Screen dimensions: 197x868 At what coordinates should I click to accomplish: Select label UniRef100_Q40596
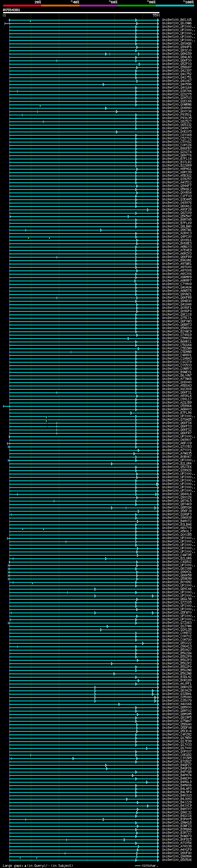pyautogui.click(x=177, y=84)
